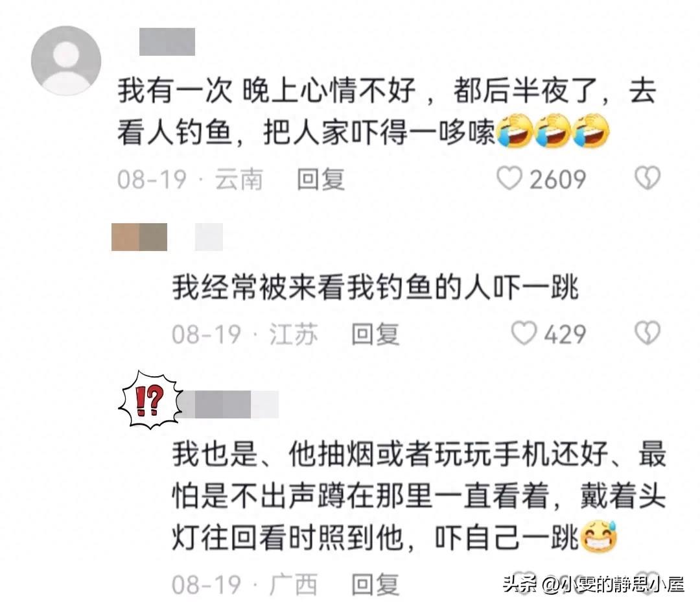Like the Jiangsu reply with 429 likes

[523, 333]
